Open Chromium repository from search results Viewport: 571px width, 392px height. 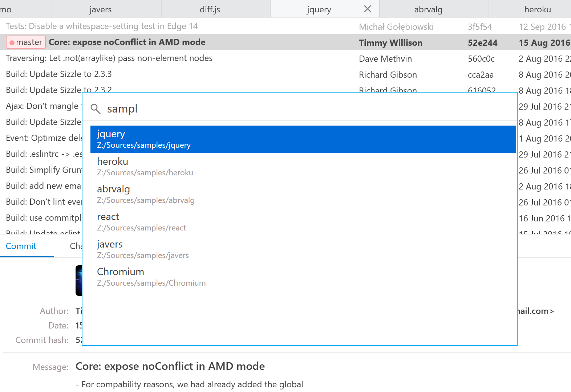click(x=303, y=277)
